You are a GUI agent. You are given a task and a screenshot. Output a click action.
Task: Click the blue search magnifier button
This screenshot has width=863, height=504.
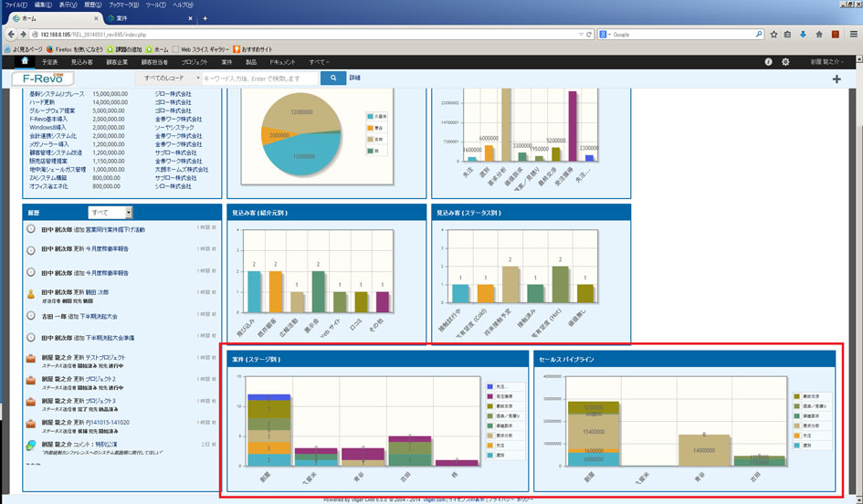coord(333,79)
